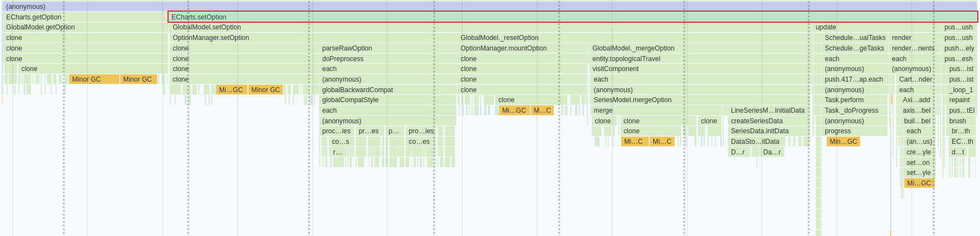Select the OptionManager.mountOption frame
The image size is (980, 236).
coord(522,48)
